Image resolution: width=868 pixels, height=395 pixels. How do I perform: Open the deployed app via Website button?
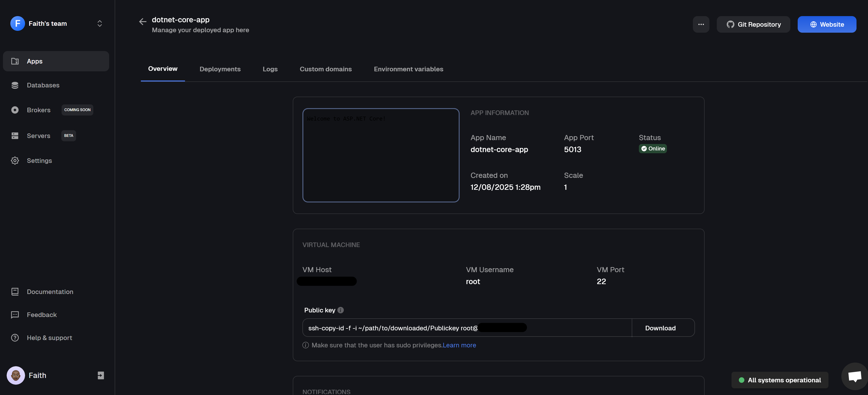827,24
